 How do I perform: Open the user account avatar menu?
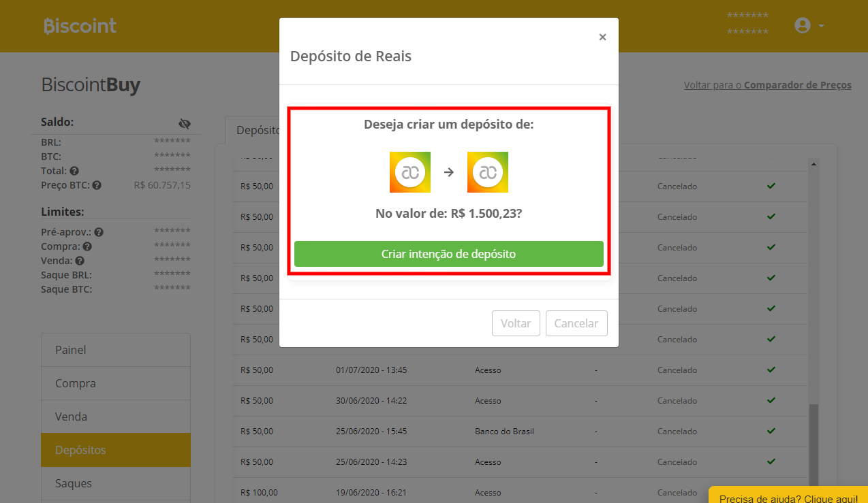click(x=803, y=25)
